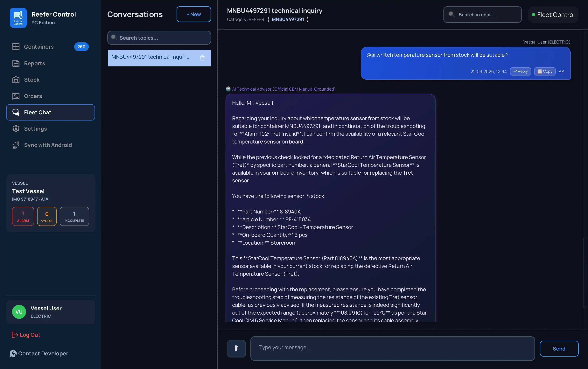This screenshot has width=588, height=369.
Task: Open the MNBU4497291 container link in header
Action: tap(288, 19)
